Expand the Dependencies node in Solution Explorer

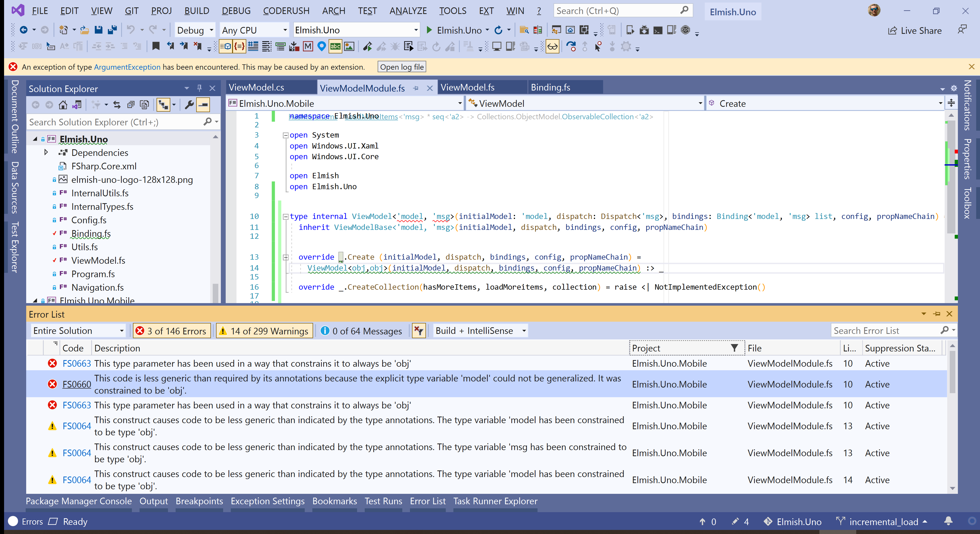pos(46,152)
